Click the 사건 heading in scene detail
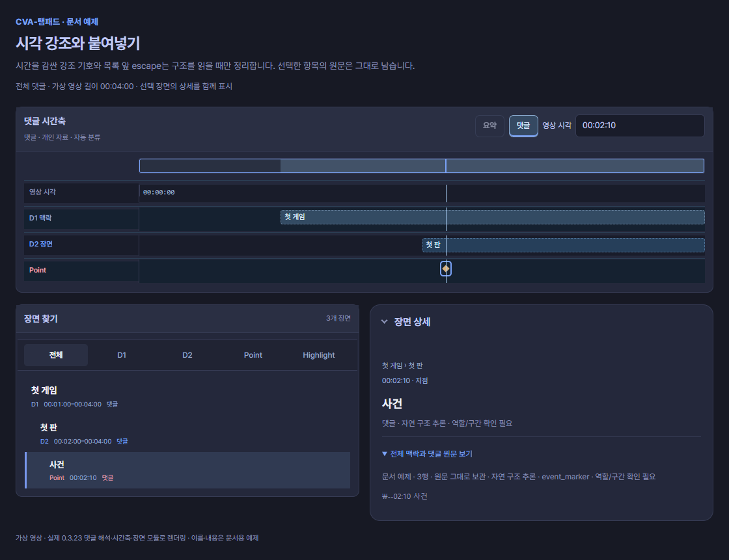The image size is (729, 560). click(392, 403)
